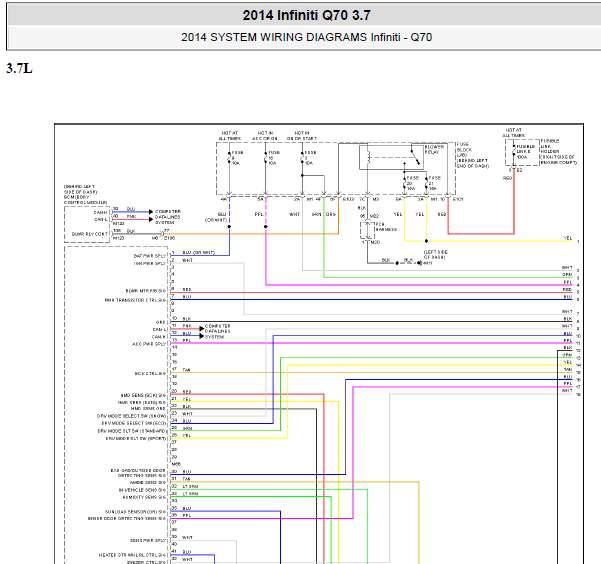Click "DRV MODE SELECT SW (SNOW)" label
This screenshot has height=564, width=601.
coord(131,416)
